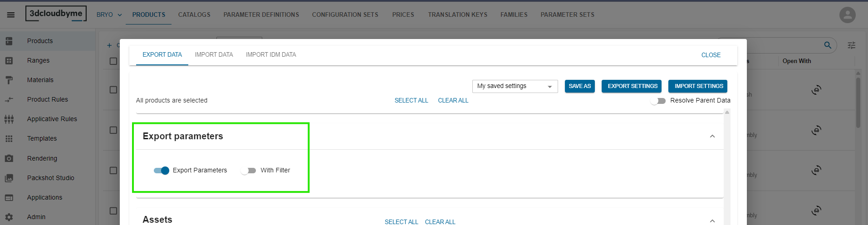Viewport: 868px width, 225px height.
Task: Click the dialog's vertical scrollbar
Action: 727,168
